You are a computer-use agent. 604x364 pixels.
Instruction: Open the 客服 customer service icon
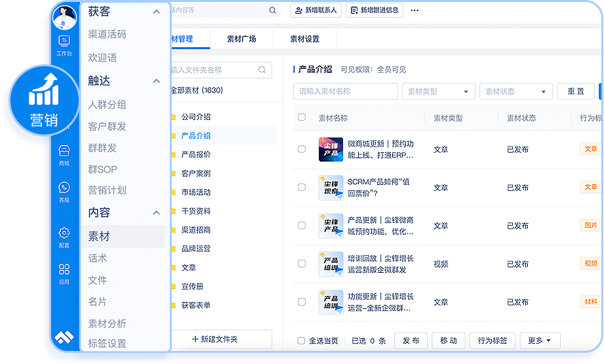point(64,192)
